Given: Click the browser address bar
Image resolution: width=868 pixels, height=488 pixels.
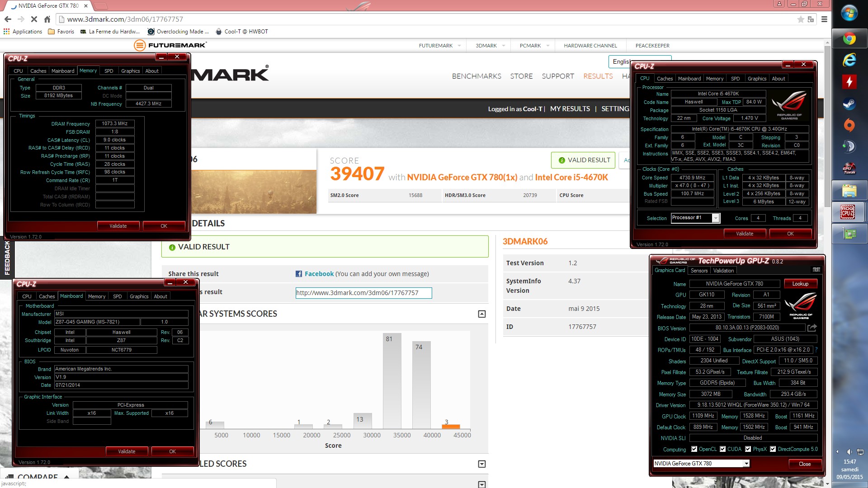Looking at the screenshot, I should coord(425,19).
